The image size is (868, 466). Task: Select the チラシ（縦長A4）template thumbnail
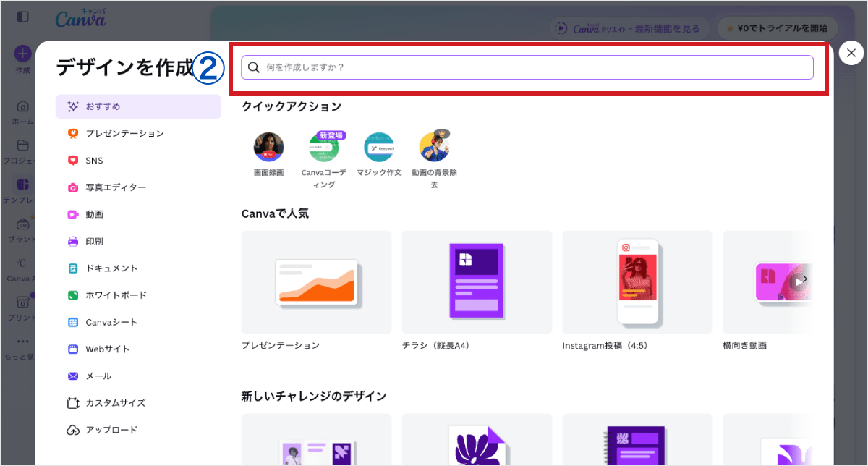[476, 282]
